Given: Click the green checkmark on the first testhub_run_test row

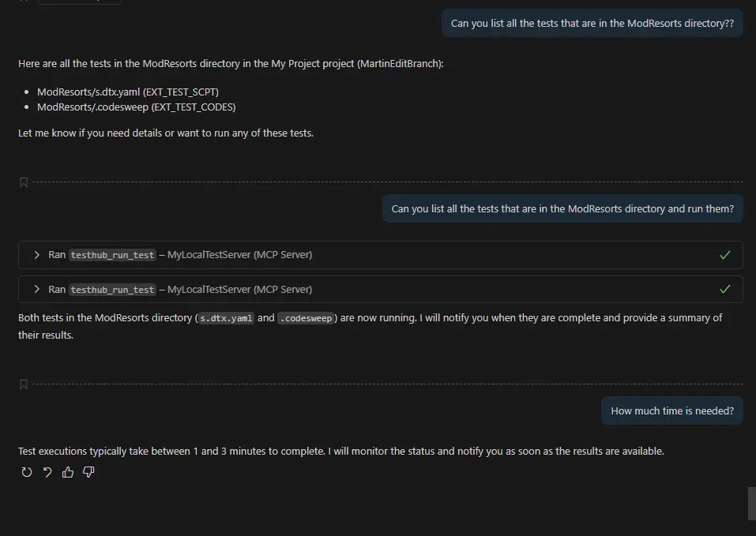Looking at the screenshot, I should tap(725, 255).
